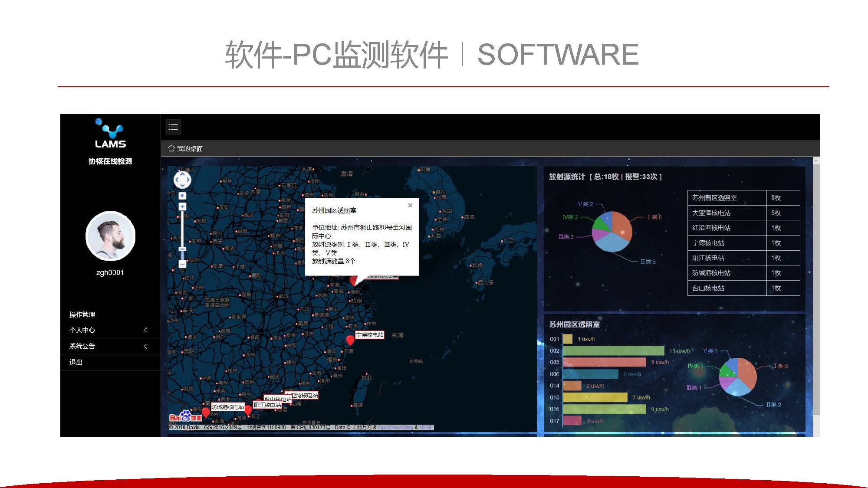Pan the map down with the bottom arrow
Viewport: 868px width, 488px height.
(x=182, y=186)
